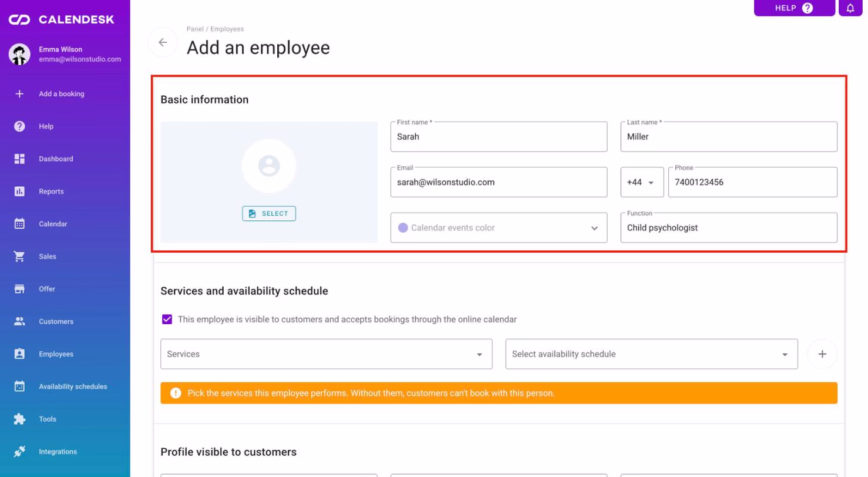
Task: Click the Availability schedules icon
Action: coord(19,387)
